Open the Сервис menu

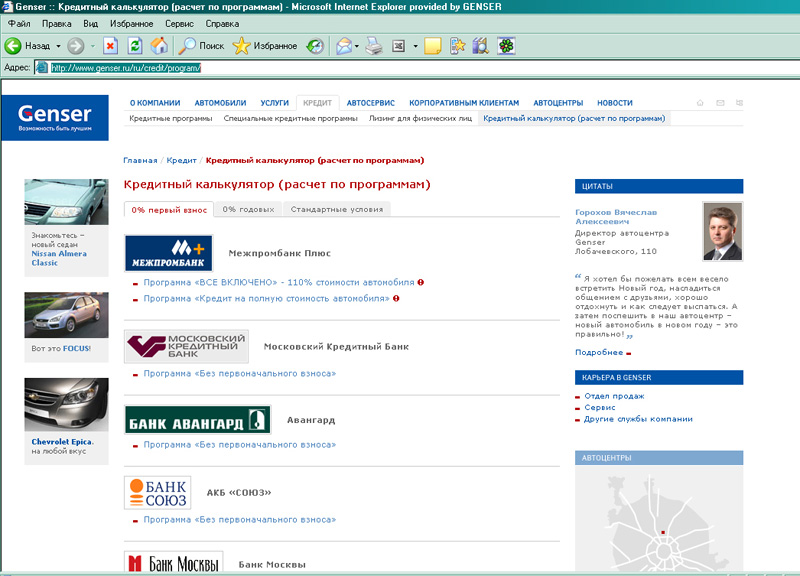click(x=179, y=23)
